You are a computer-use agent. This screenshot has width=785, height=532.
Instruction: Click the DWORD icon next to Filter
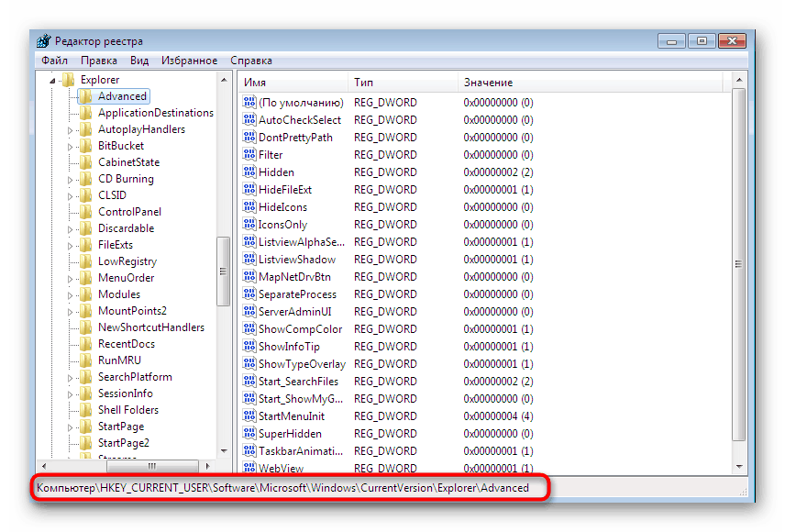(249, 154)
